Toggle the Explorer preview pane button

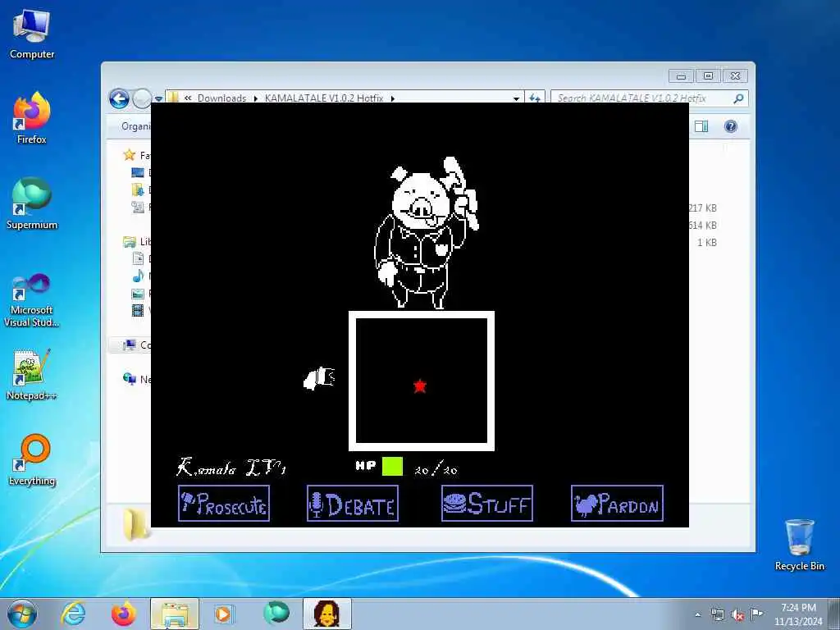[701, 126]
